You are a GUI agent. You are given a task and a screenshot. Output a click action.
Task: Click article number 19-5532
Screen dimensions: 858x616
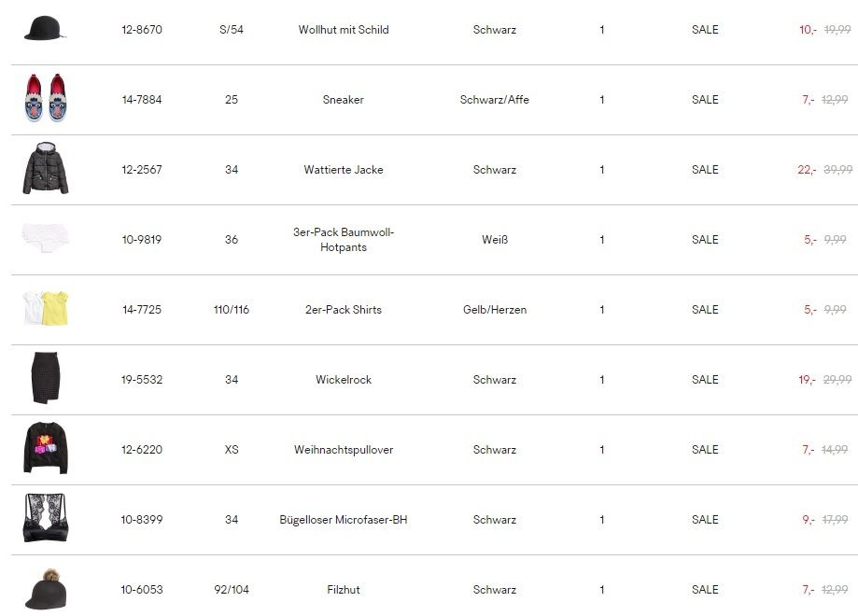click(142, 380)
